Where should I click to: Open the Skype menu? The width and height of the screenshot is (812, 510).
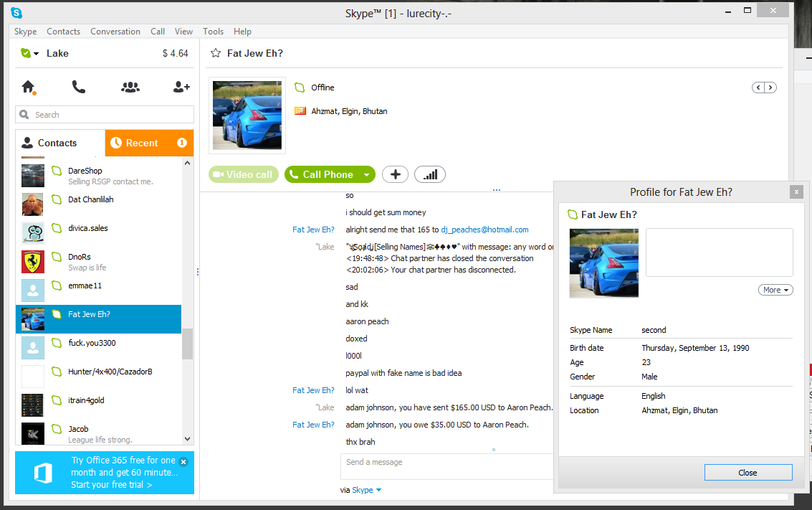[25, 32]
